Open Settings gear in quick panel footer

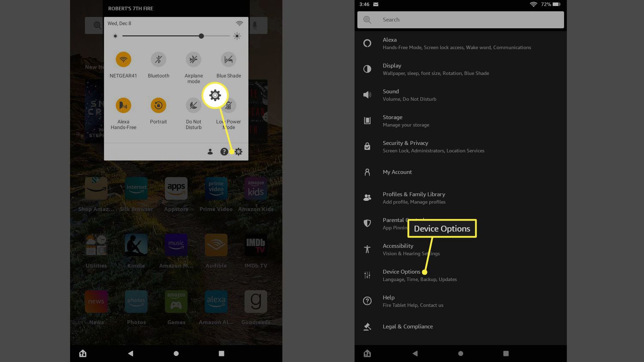[239, 151]
